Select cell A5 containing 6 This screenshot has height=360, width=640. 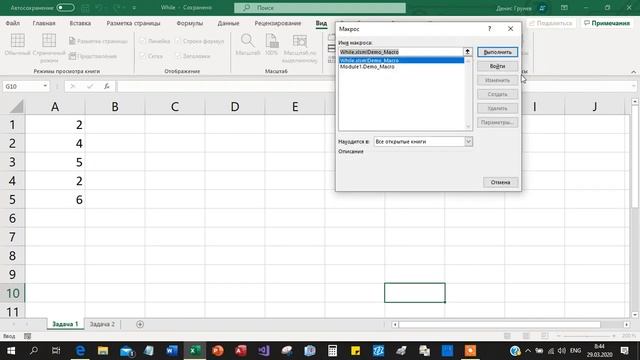(55, 200)
